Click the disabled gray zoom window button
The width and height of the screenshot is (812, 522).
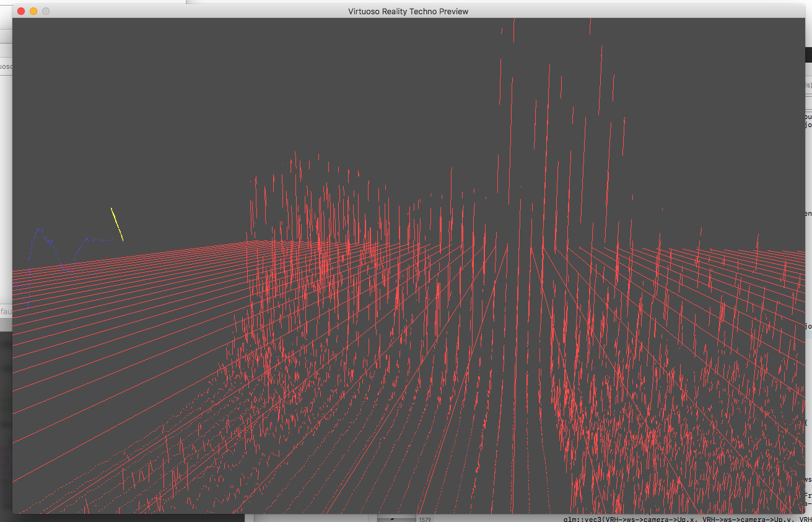46,11
